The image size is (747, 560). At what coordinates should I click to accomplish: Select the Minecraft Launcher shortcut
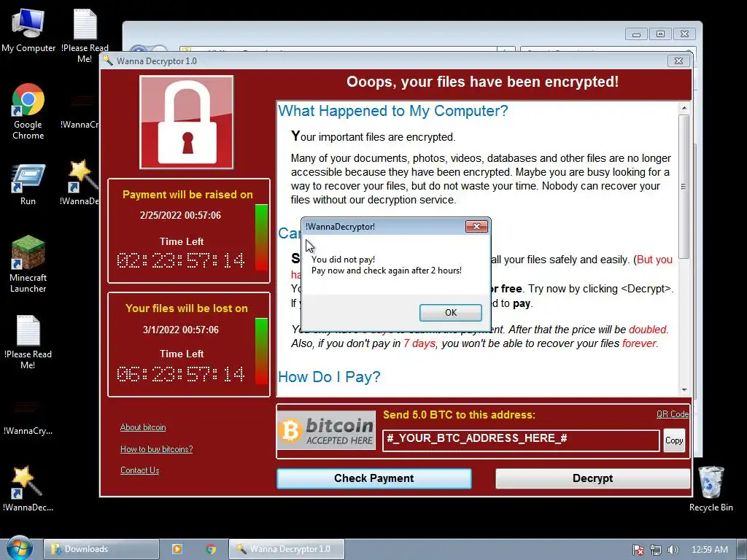[28, 264]
